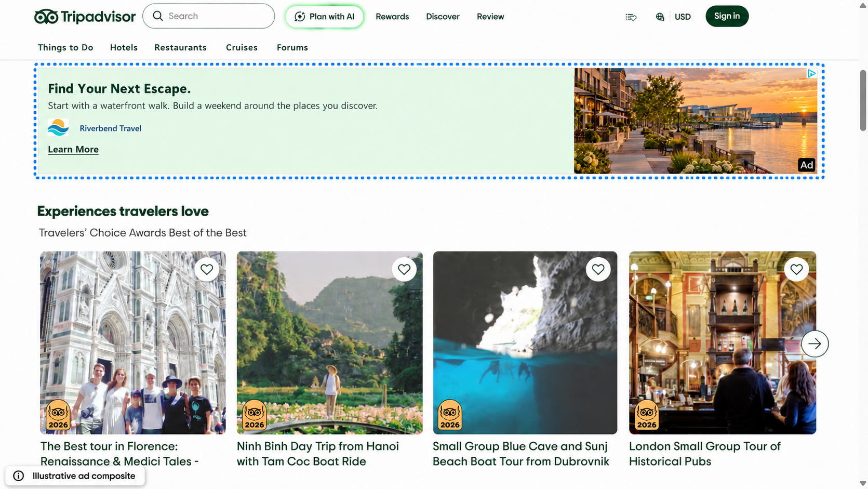The height and width of the screenshot is (489, 868).
Task: Save the Florence tour with heart icon
Action: point(207,269)
